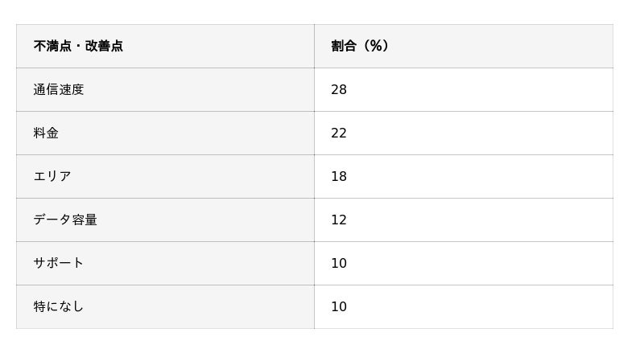The width and height of the screenshot is (644, 353).
Task: Select the 料金 cell
Action: pyautogui.click(x=46, y=133)
